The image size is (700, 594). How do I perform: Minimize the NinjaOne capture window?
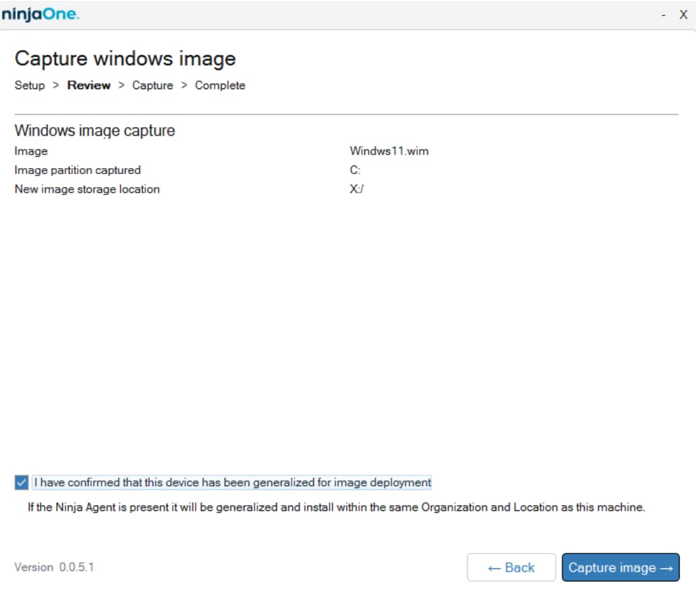[664, 15]
